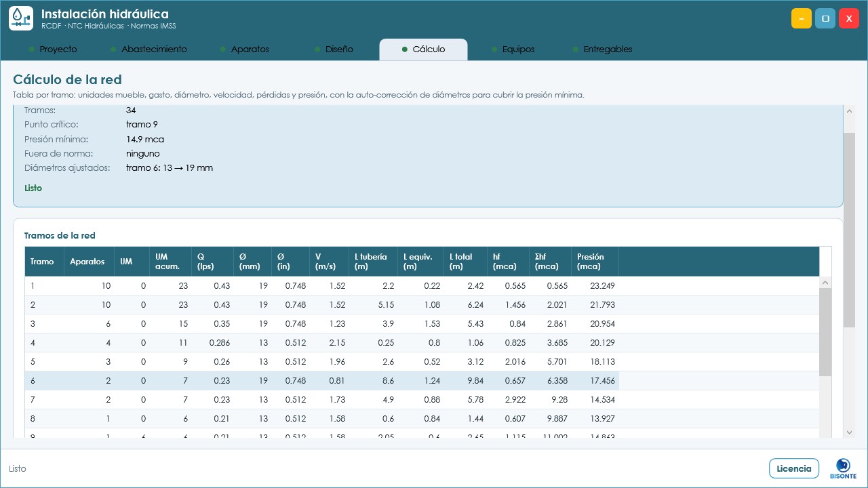The height and width of the screenshot is (488, 868).
Task: Click the Tramos table scrollbar thumb
Action: pyautogui.click(x=825, y=332)
